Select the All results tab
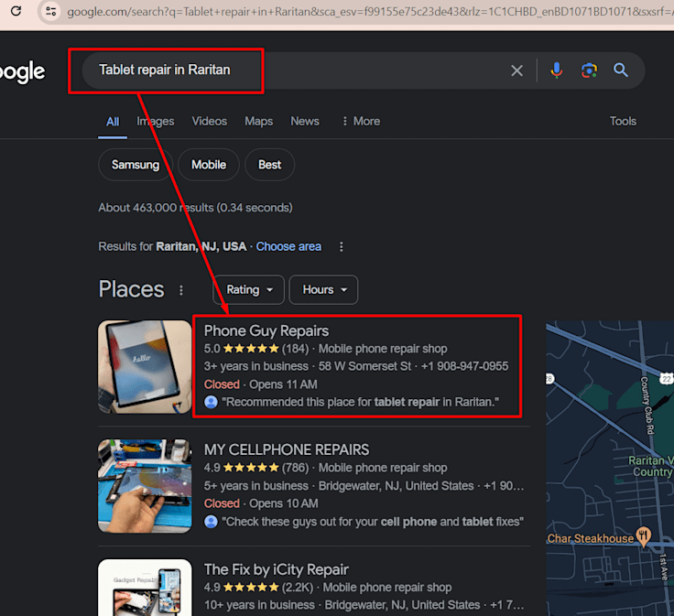 [113, 122]
